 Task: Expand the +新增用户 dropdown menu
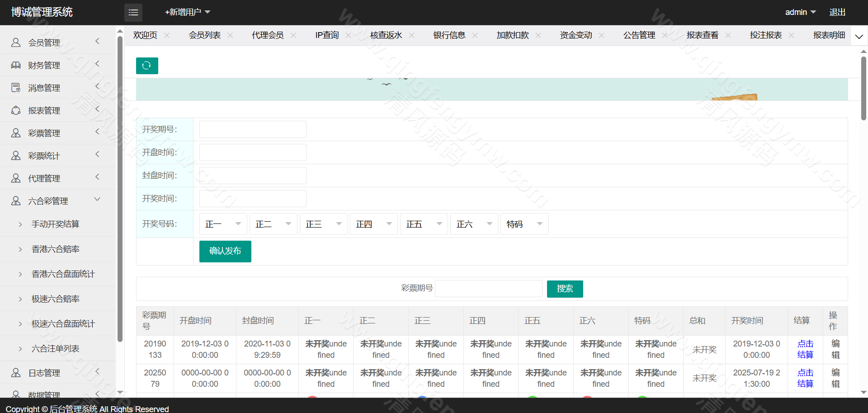188,12
